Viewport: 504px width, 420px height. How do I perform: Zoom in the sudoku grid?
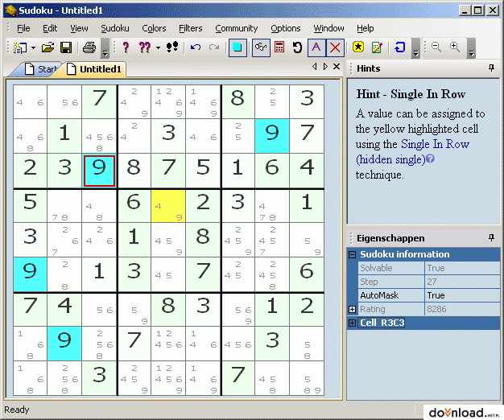coord(455,47)
